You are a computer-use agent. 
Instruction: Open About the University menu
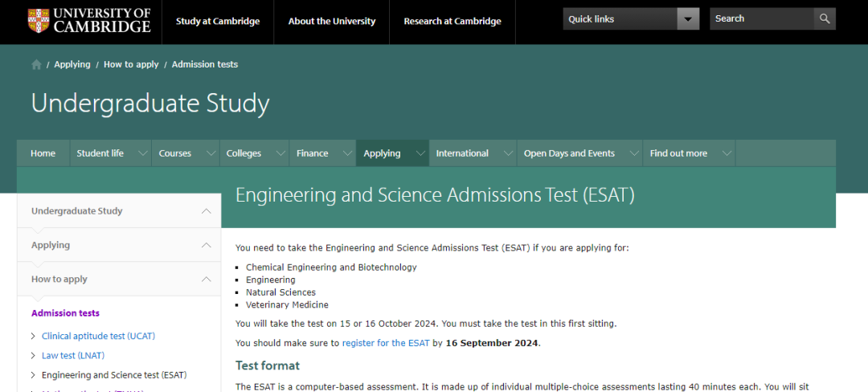[x=332, y=22]
